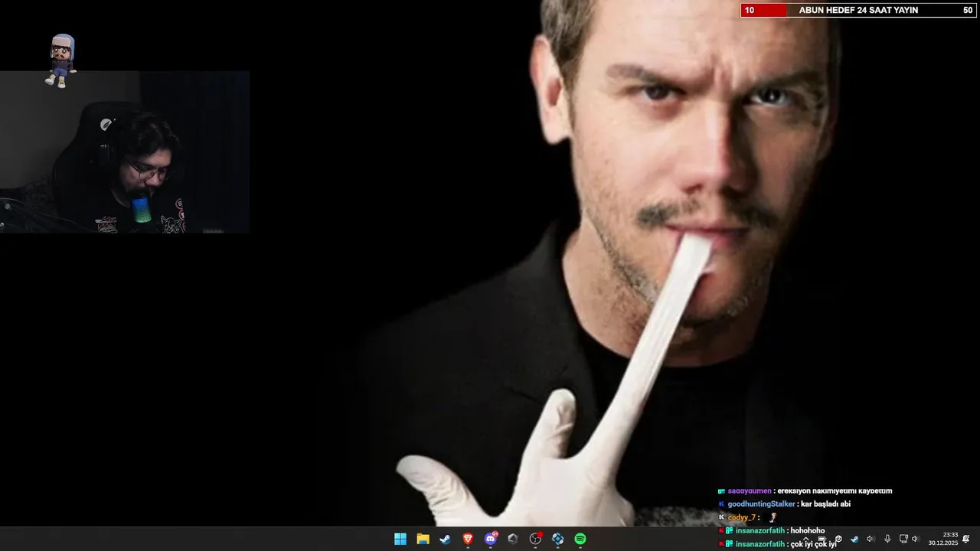Open the Windows Start menu

[400, 539]
